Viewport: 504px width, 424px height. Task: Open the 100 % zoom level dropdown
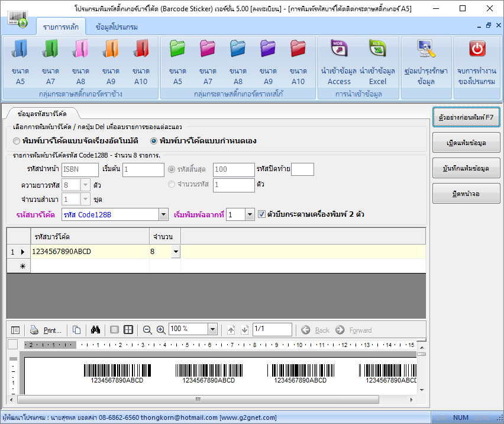212,329
